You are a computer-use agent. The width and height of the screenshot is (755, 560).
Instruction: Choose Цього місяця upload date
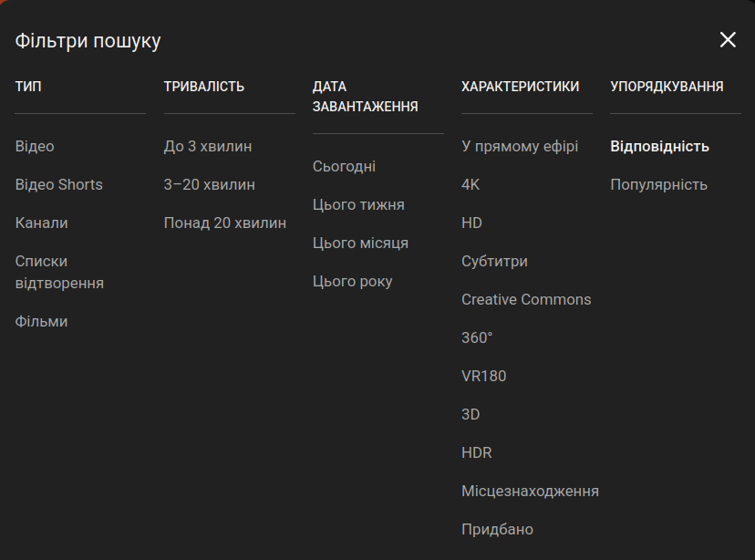(x=360, y=244)
